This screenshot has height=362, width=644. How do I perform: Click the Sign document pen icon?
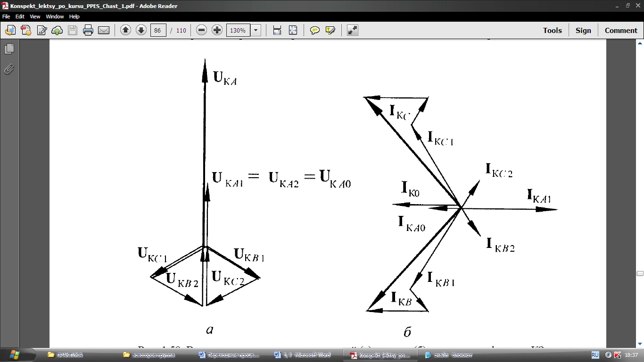pos(41,30)
